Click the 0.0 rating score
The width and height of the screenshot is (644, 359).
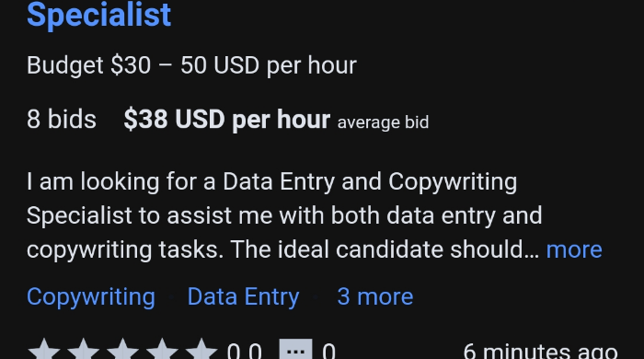[245, 352]
